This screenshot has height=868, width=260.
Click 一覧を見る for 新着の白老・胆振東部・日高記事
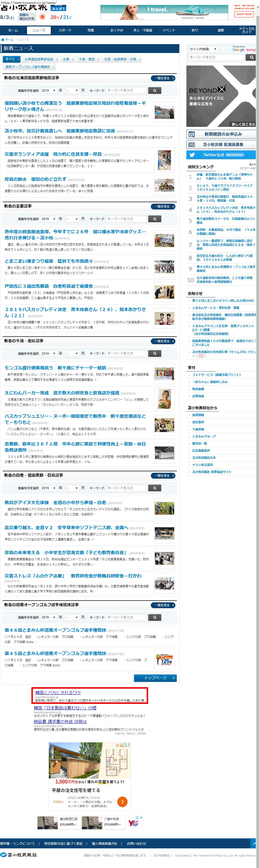163,475
